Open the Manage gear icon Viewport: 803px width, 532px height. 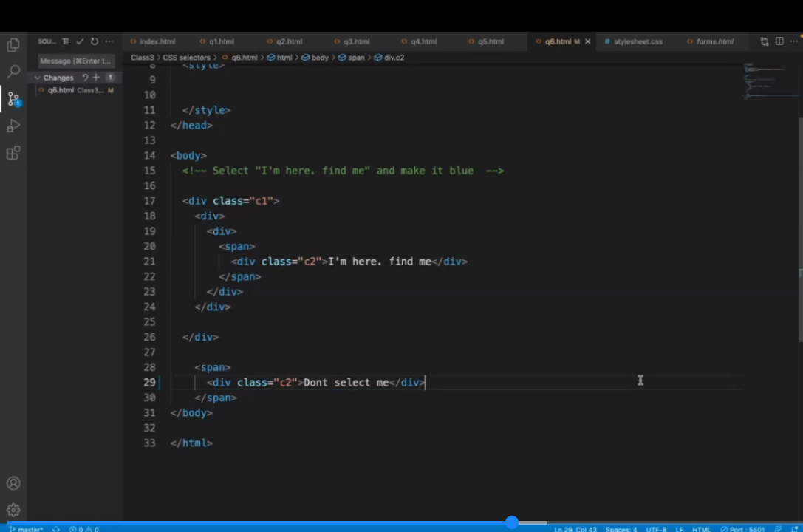pyautogui.click(x=13, y=510)
